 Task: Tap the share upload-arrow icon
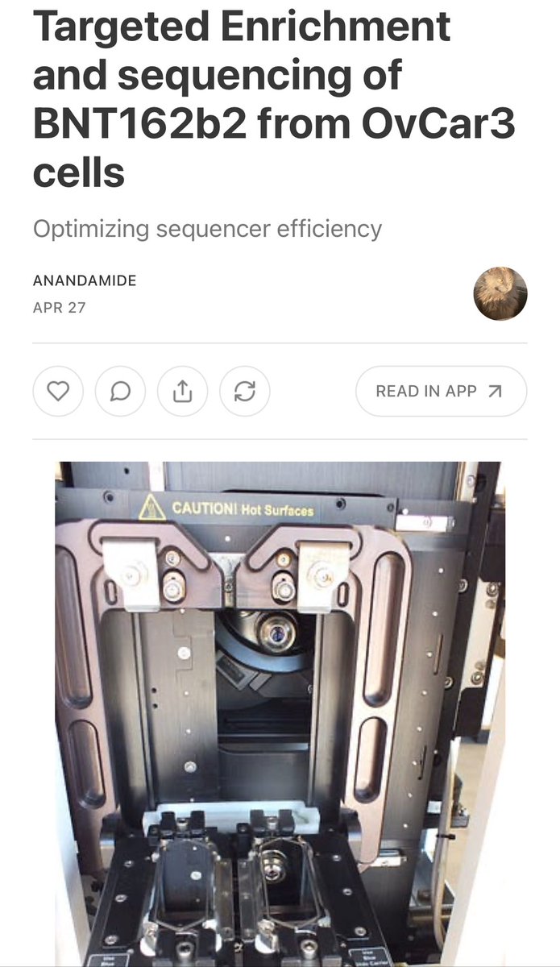(x=183, y=392)
